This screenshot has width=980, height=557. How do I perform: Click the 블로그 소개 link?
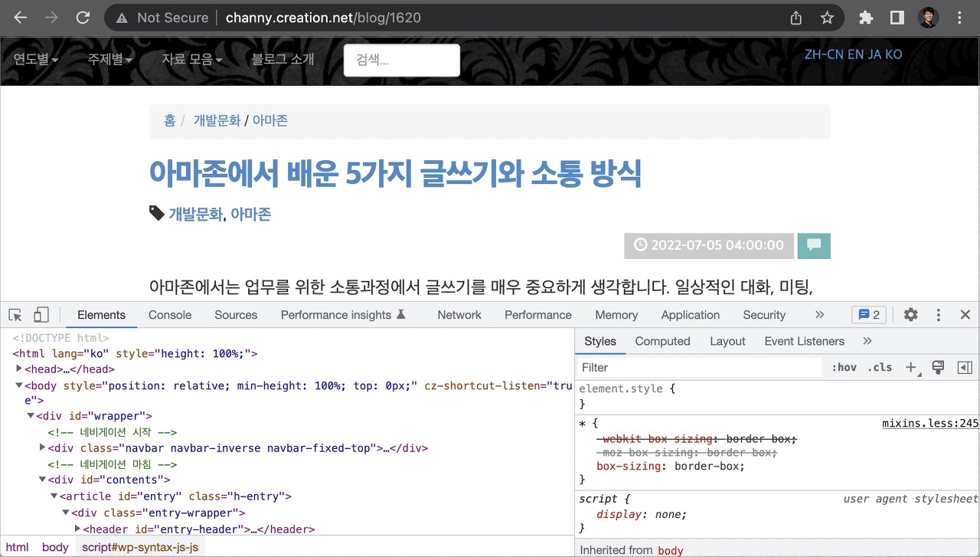(x=283, y=59)
